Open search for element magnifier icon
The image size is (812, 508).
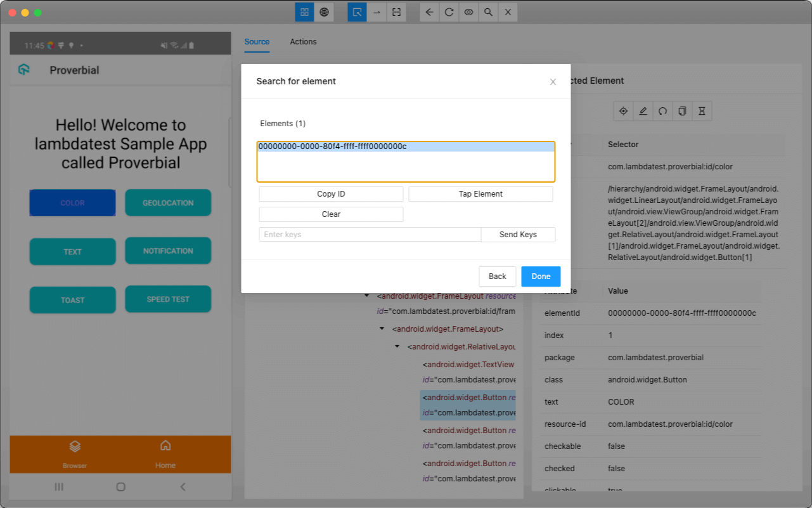click(488, 12)
